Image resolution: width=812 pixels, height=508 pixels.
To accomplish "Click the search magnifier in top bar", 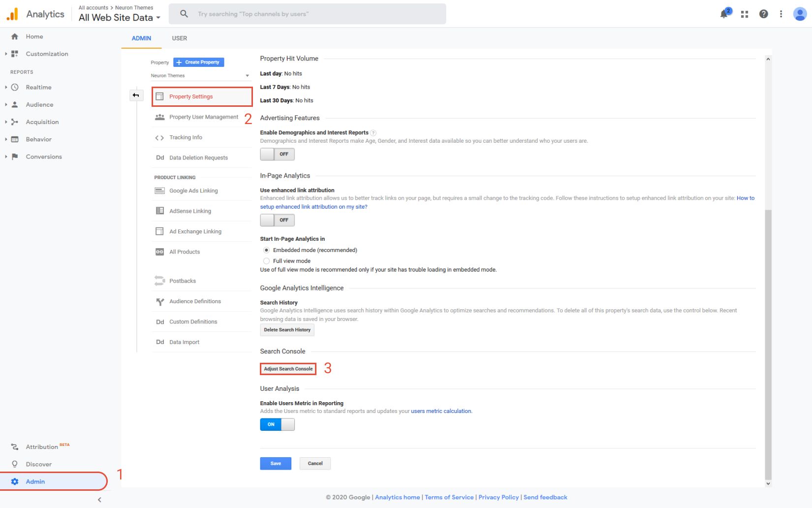I will [183, 13].
